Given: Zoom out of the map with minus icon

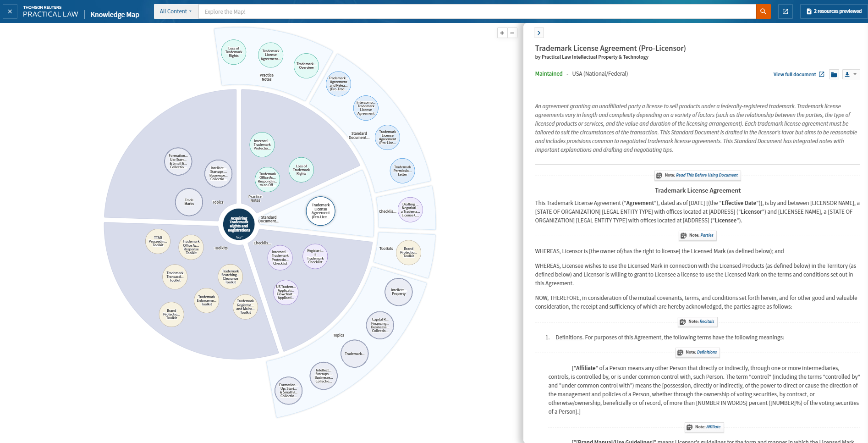Looking at the screenshot, I should pos(512,33).
